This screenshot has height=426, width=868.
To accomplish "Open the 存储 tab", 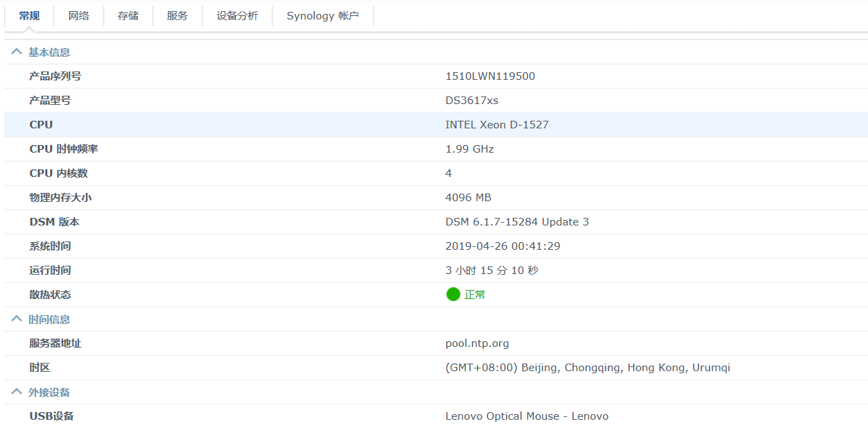I will tap(128, 15).
